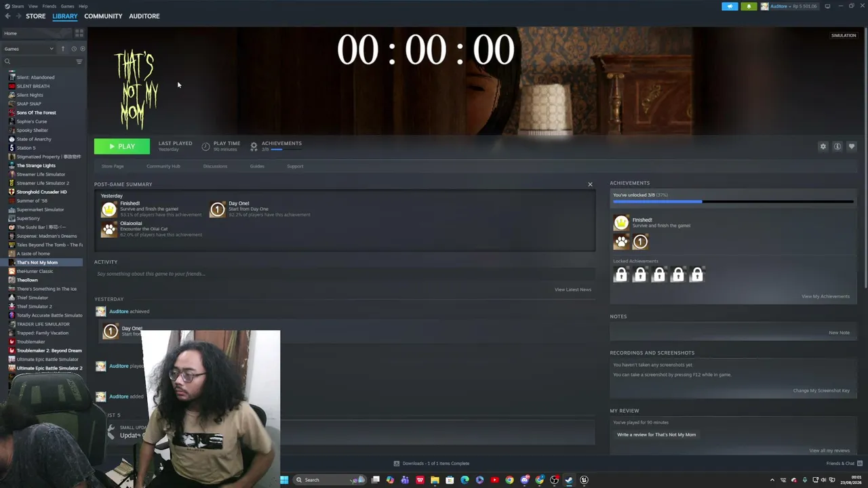Go forward using the right arrow
The width and height of the screenshot is (868, 488).
tap(18, 16)
